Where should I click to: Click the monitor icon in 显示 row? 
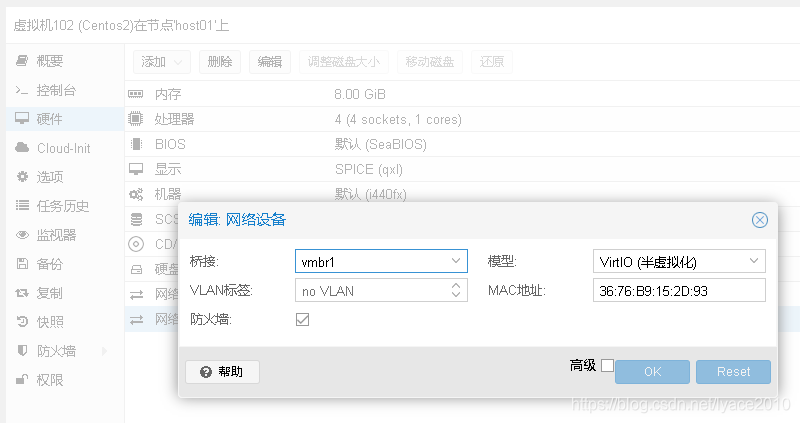136,169
